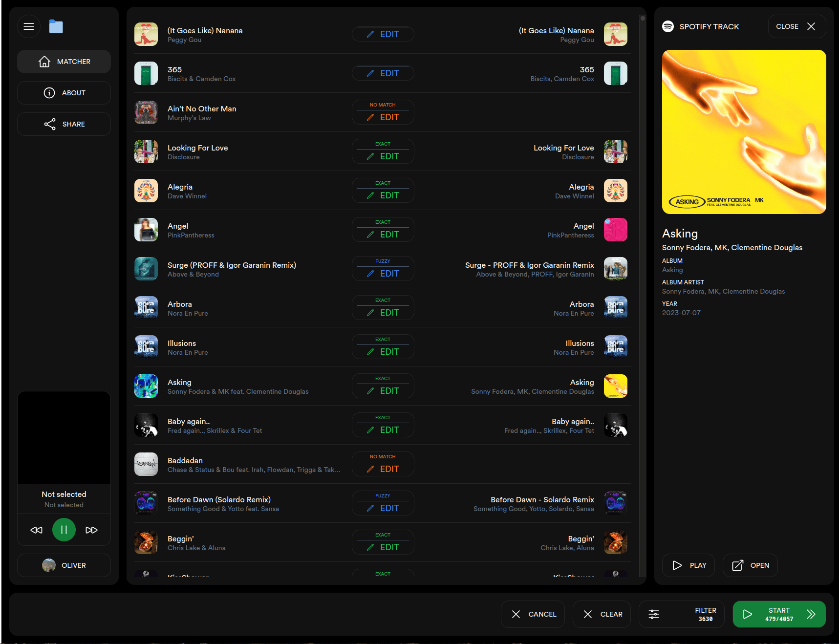This screenshot has width=839, height=644.
Task: Click the Spotify logo icon
Action: pyautogui.click(x=668, y=26)
